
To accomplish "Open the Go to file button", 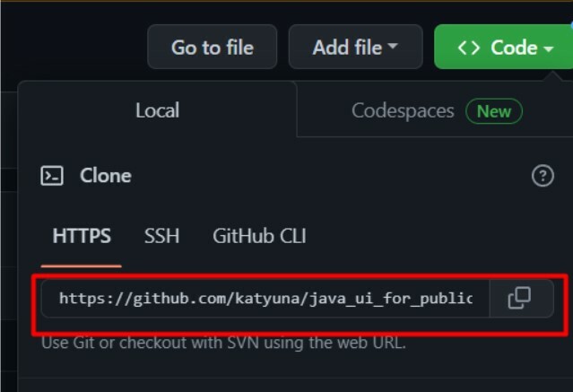I will click(213, 47).
